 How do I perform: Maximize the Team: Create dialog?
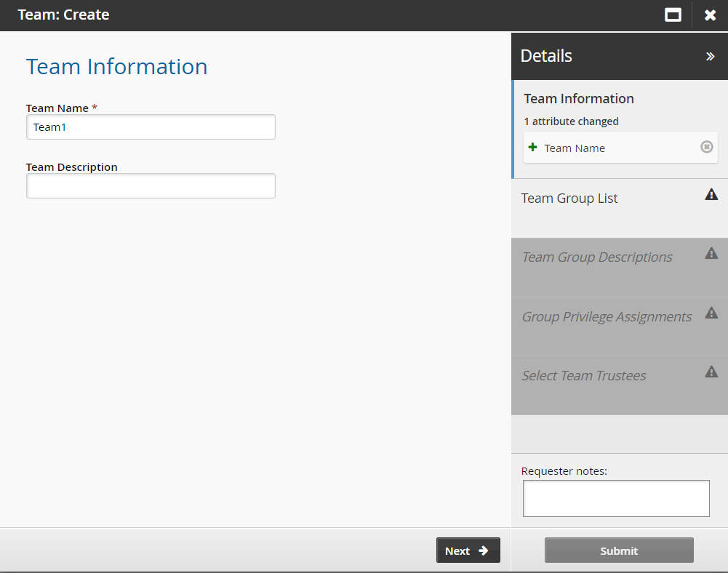pyautogui.click(x=673, y=15)
